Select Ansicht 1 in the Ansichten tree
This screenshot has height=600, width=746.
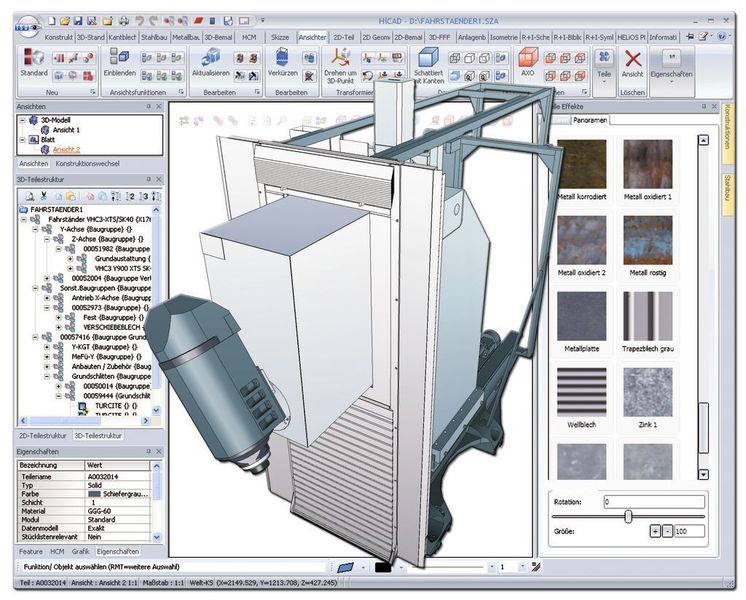(x=66, y=130)
